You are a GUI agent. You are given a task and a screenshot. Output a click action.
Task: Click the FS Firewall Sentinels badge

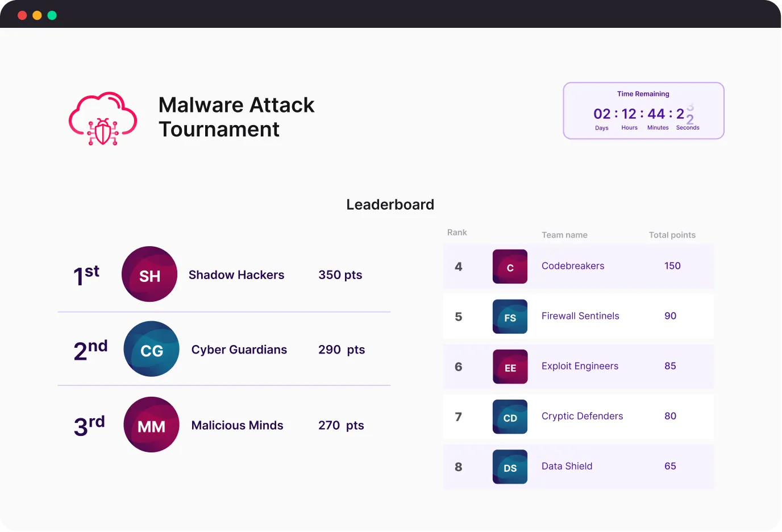click(510, 317)
